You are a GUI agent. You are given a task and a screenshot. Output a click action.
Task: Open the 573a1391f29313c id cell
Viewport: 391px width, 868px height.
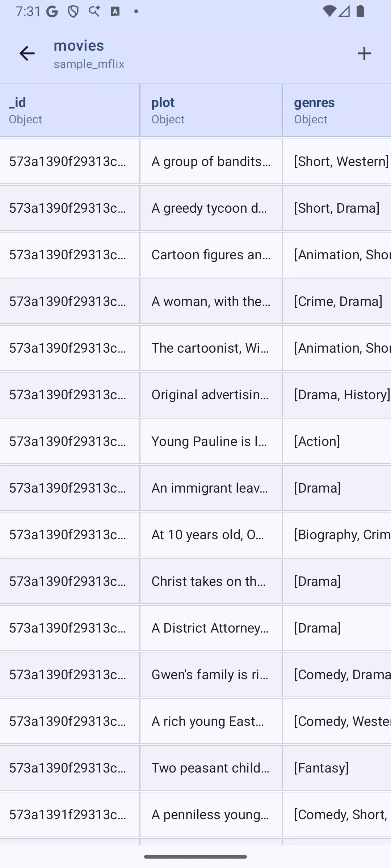[x=70, y=814]
